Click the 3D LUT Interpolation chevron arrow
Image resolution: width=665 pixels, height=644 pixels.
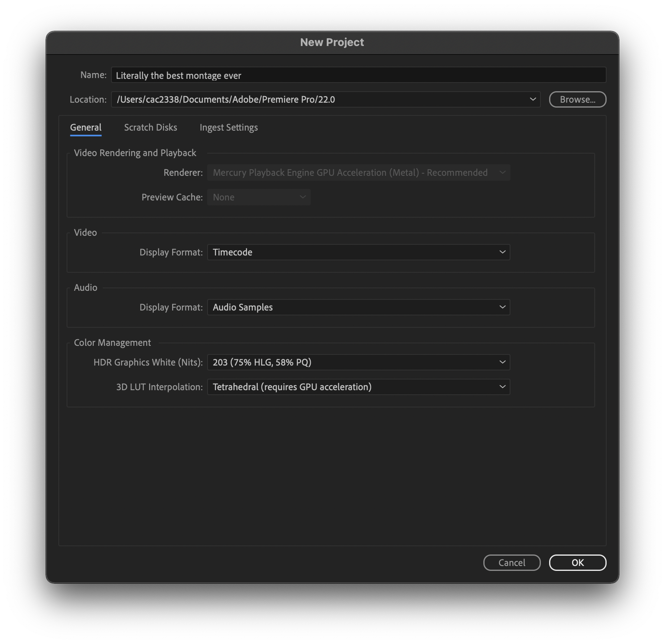pyautogui.click(x=502, y=387)
